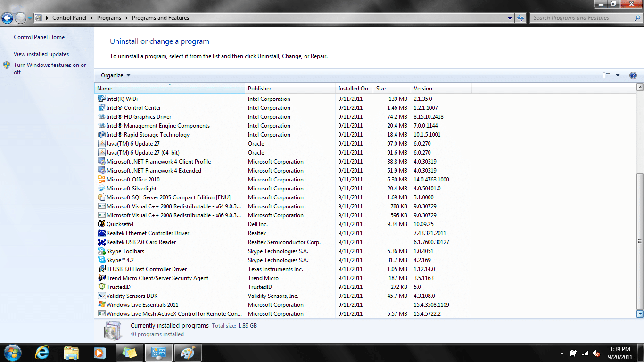
Task: Sort the list by Publisher column
Action: pos(260,89)
